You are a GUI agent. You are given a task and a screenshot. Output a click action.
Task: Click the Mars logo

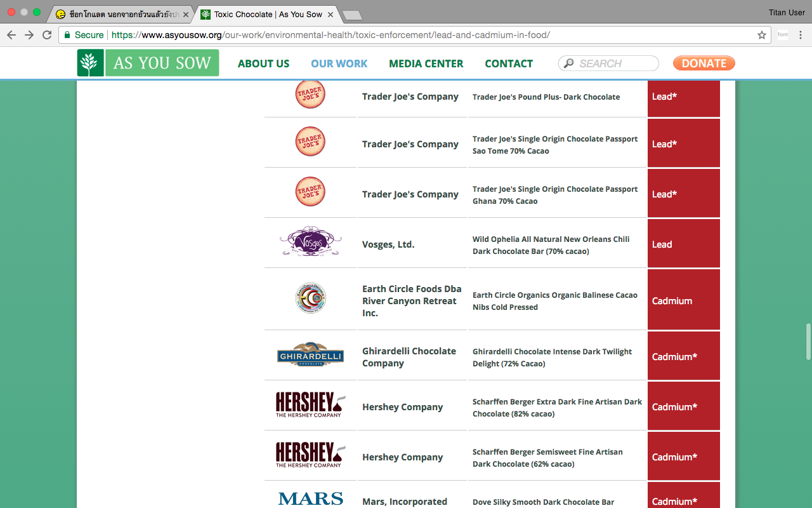coord(310,499)
